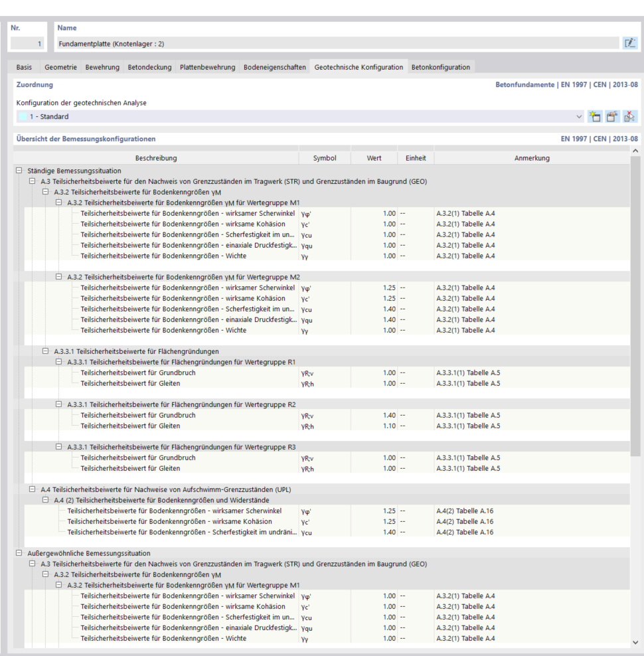Screen dimensions: 644x656
Task: Click the Anmerkung column header
Action: (532, 158)
